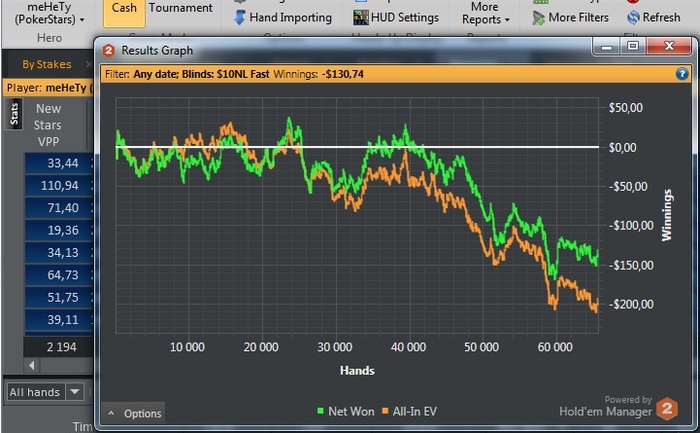Expand the graph Options panel

click(x=134, y=413)
